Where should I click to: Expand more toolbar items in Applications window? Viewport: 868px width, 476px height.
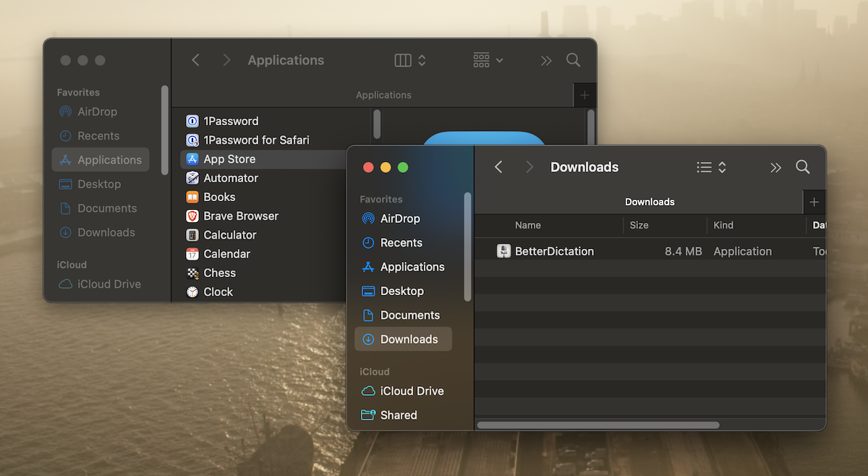point(546,61)
